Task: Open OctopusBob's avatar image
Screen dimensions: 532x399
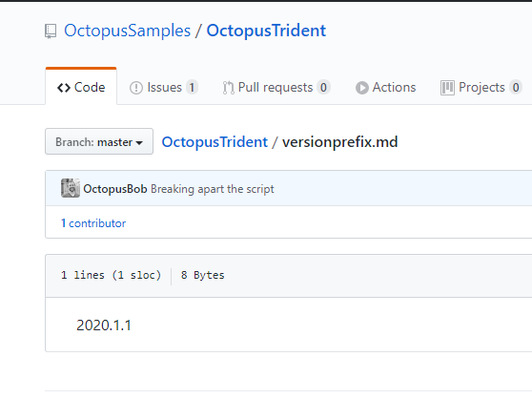Action: point(71,188)
